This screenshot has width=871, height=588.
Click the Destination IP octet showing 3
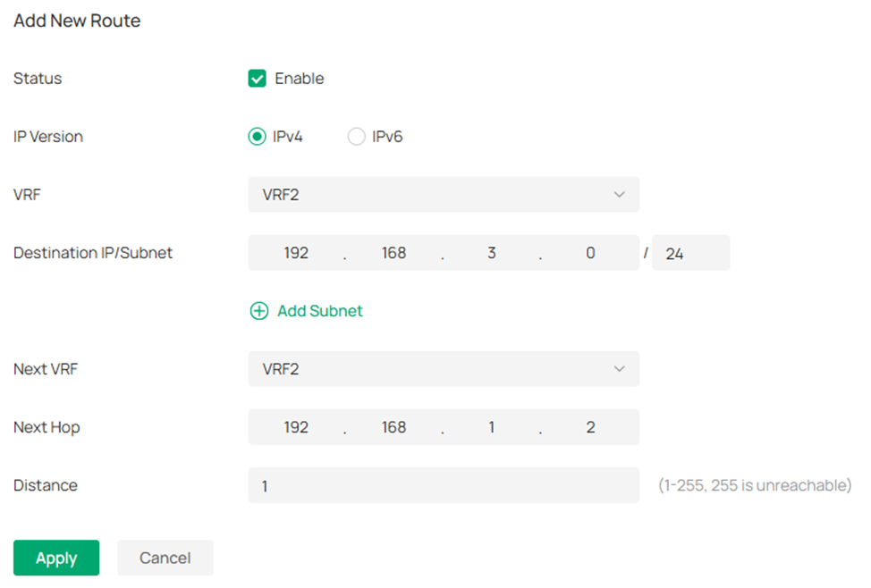coord(492,252)
